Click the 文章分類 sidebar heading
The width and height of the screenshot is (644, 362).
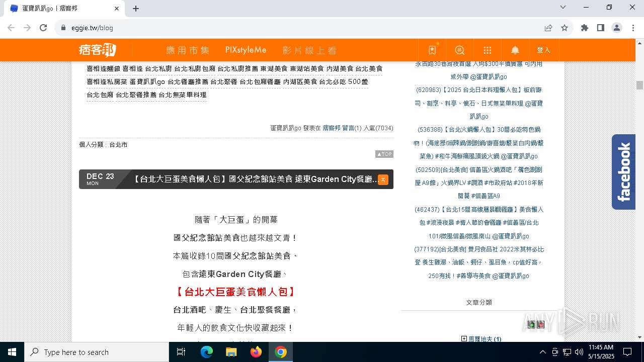pos(478,302)
